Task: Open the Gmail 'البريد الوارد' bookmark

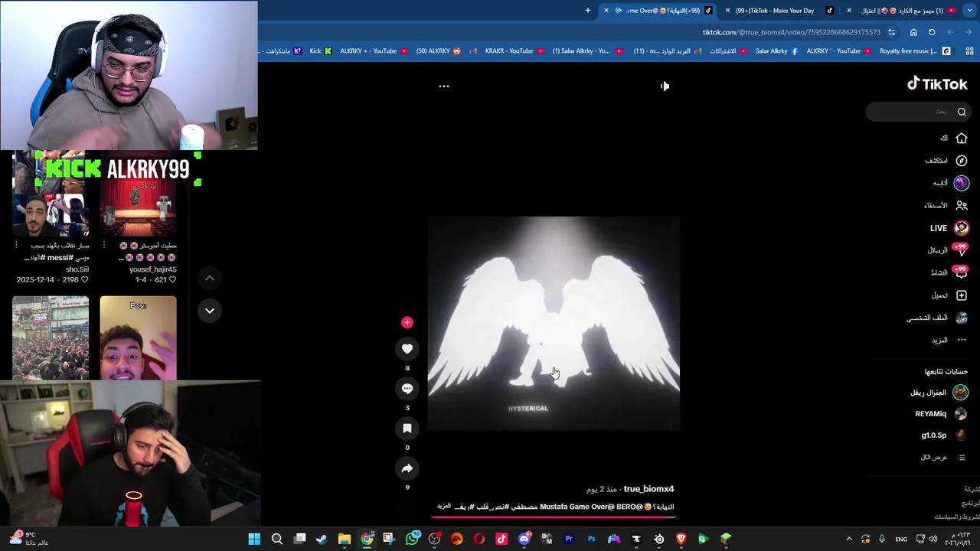Action: (x=667, y=51)
